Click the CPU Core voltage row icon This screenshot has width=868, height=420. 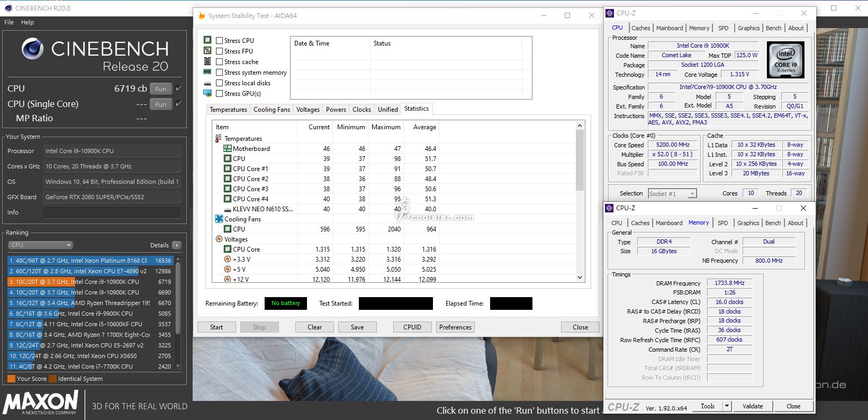pyautogui.click(x=227, y=249)
